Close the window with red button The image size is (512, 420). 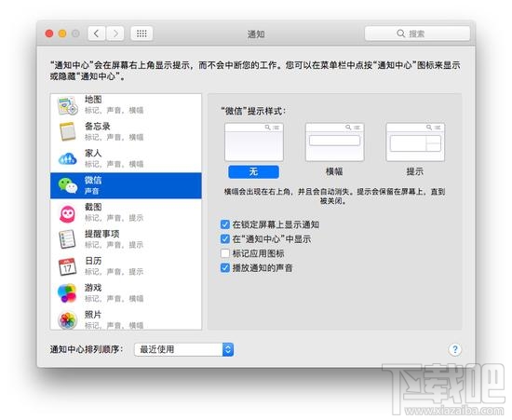click(x=49, y=34)
